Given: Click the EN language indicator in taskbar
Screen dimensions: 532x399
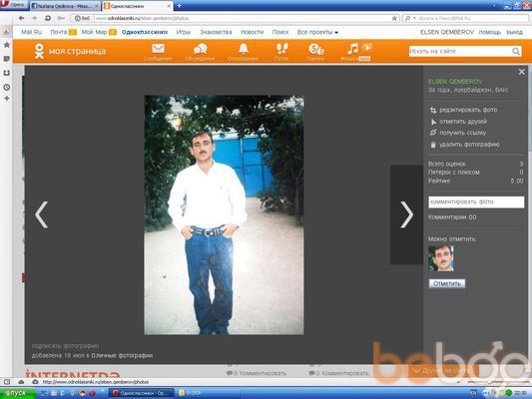Looking at the screenshot, I should tap(473, 393).
